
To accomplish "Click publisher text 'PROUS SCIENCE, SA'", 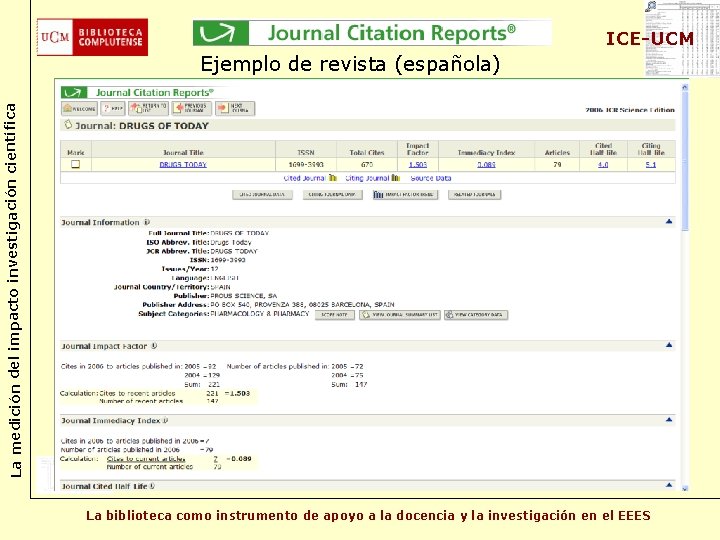I will (243, 296).
